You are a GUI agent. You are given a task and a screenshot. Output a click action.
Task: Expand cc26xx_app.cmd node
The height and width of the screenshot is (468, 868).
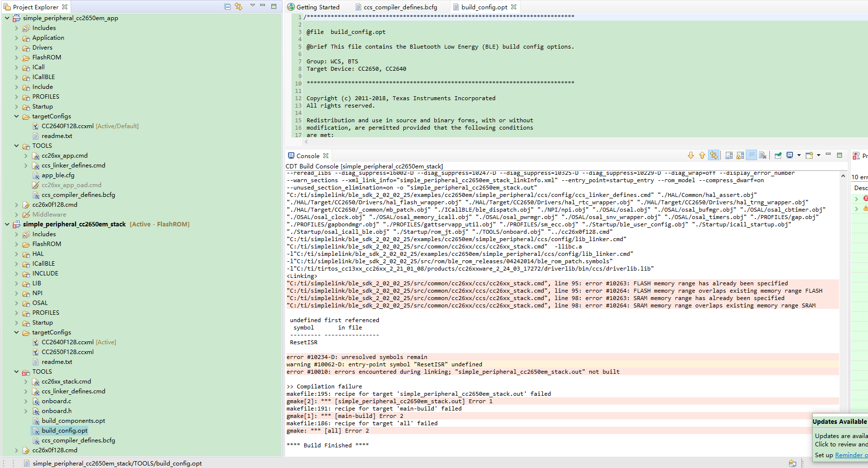click(x=26, y=156)
